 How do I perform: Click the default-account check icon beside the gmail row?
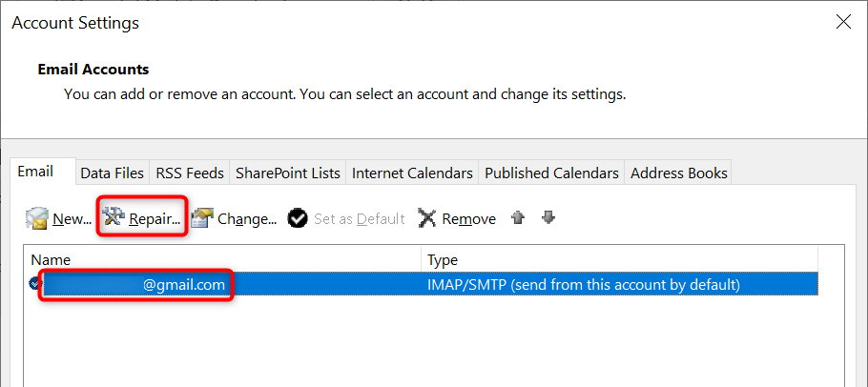(x=34, y=283)
